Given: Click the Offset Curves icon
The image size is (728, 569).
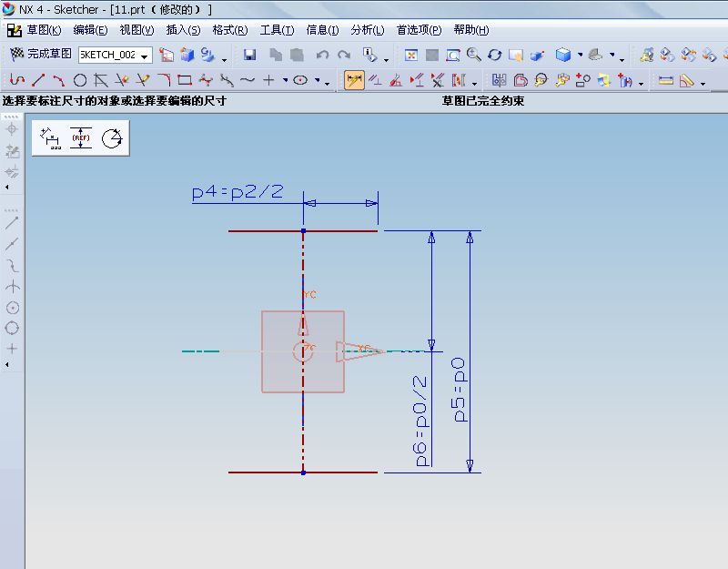Looking at the screenshot, I should [x=520, y=80].
